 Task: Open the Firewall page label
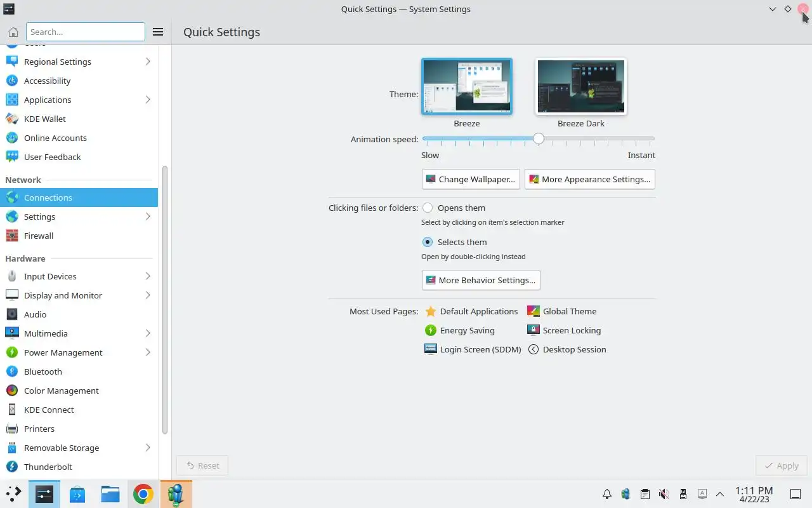click(x=39, y=236)
